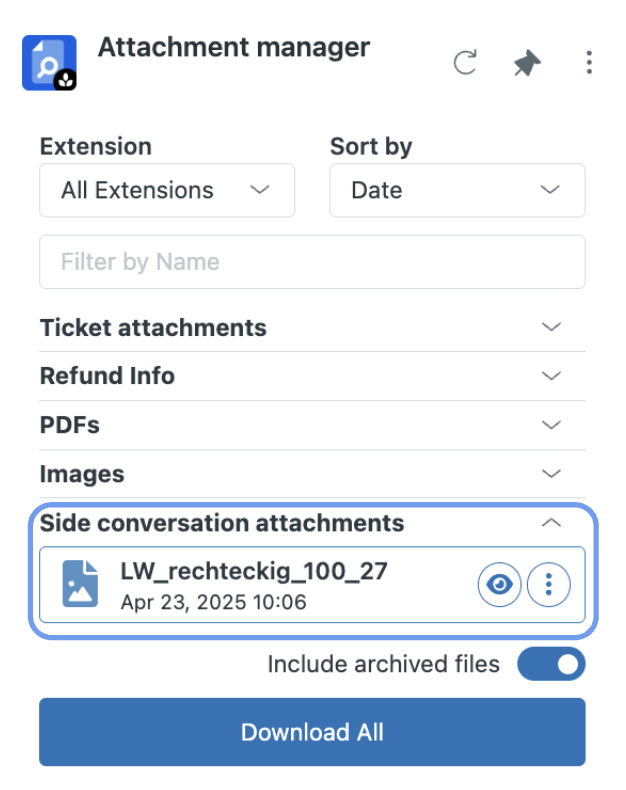Open the app's three-dot options menu
The image size is (626, 790).
tap(589, 62)
